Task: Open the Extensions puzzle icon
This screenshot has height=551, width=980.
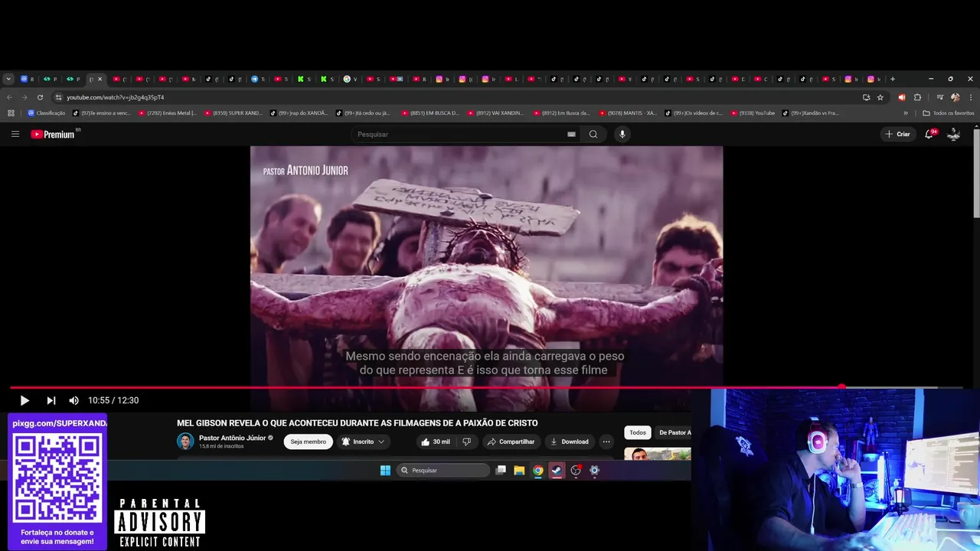Action: pos(917,97)
